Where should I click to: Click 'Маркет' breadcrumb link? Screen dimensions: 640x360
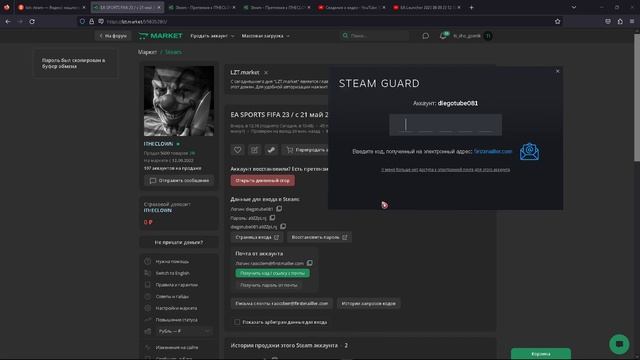coord(147,52)
